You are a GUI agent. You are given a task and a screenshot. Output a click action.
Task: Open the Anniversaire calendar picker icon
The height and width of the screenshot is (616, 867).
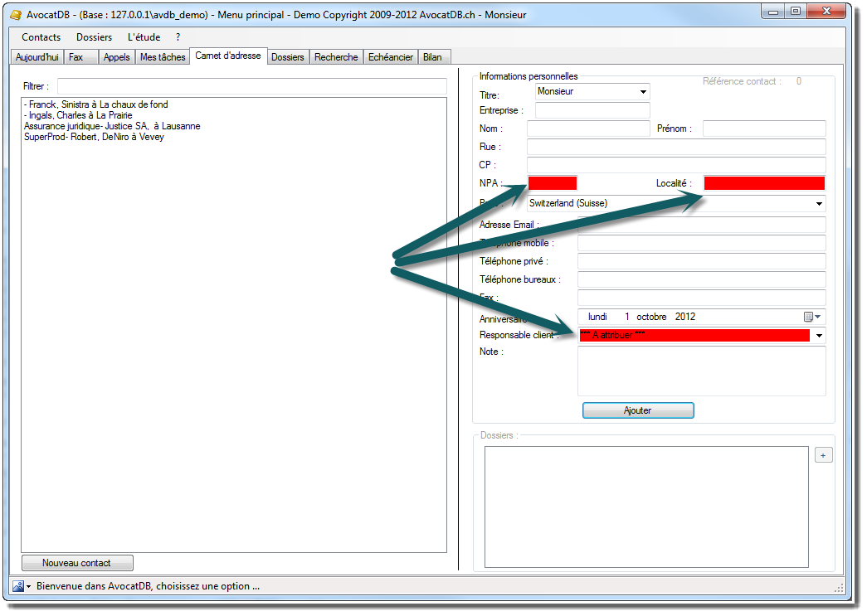tap(809, 317)
